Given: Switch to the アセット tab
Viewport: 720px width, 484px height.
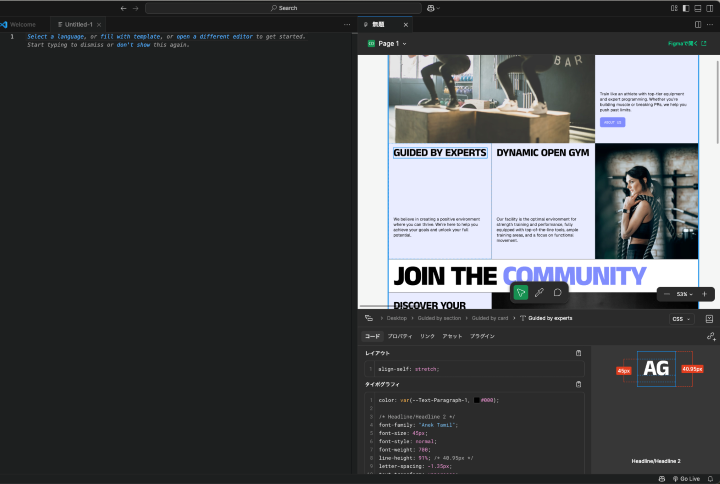Looking at the screenshot, I should (452, 337).
